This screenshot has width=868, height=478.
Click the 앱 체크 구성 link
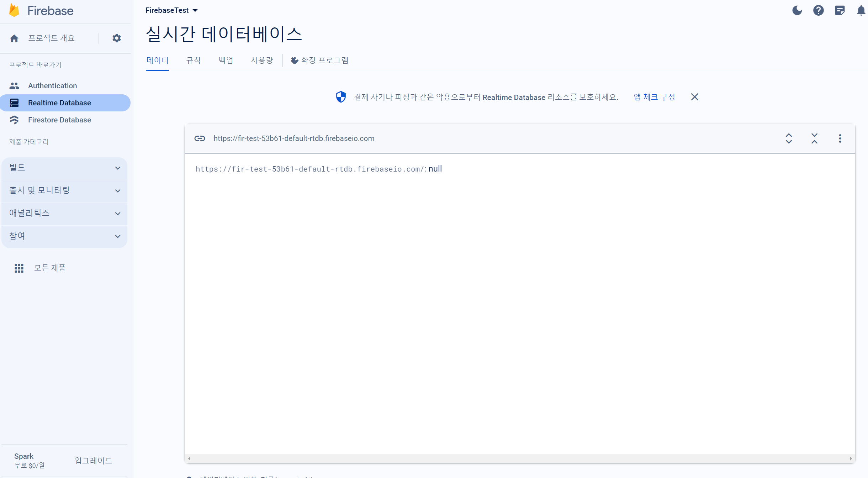point(654,97)
